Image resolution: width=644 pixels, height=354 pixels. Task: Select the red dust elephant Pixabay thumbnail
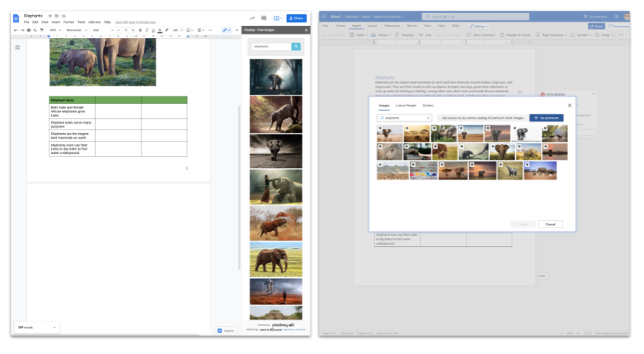click(x=276, y=223)
